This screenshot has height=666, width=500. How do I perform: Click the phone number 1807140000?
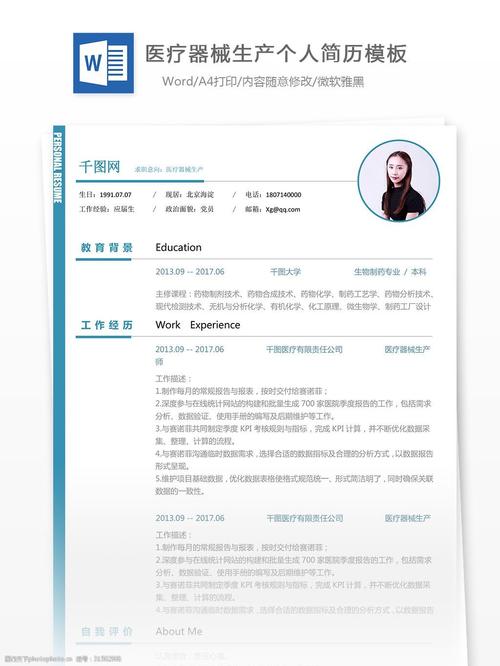283,195
